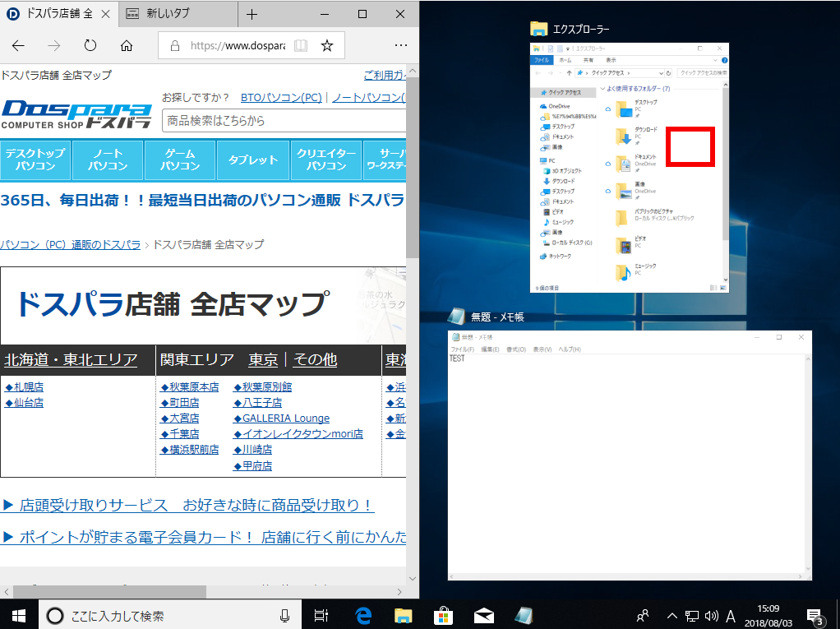Click breadcrumb パソコン（PC）通販のドスパラ
840x629 pixels.
(70, 245)
